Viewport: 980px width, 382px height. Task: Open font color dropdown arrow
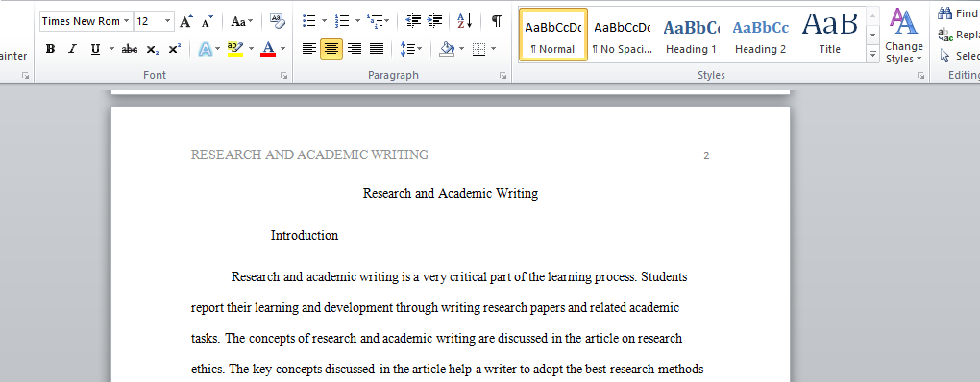click(x=282, y=49)
